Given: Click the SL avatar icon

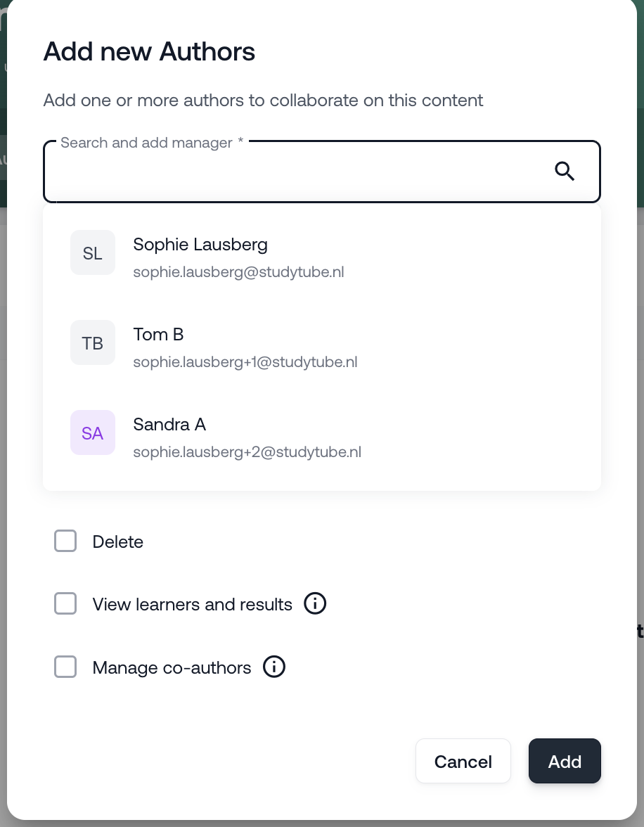Looking at the screenshot, I should (x=93, y=252).
